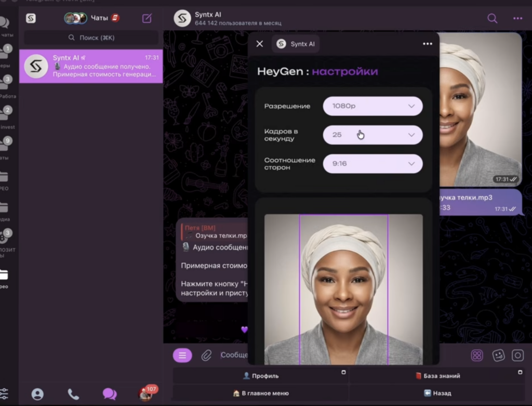Viewport: 532px width, 406px height.
Task: Select the invest folder with badge 2
Action: [x=7, y=117]
